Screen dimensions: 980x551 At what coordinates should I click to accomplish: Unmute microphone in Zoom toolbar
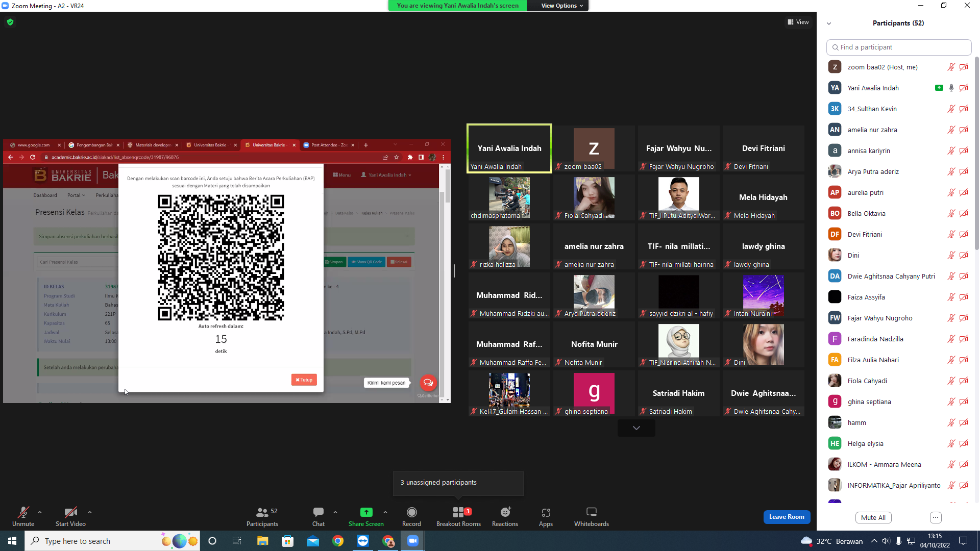(23, 516)
